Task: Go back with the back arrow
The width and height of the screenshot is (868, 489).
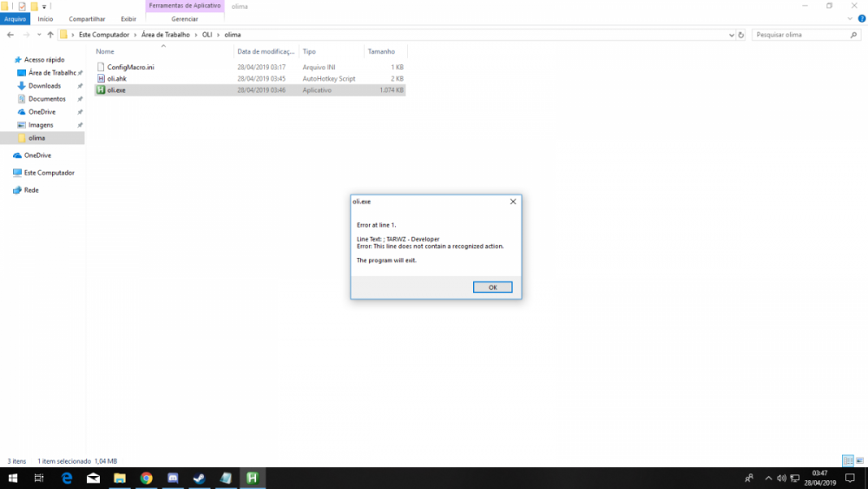Action: [10, 35]
